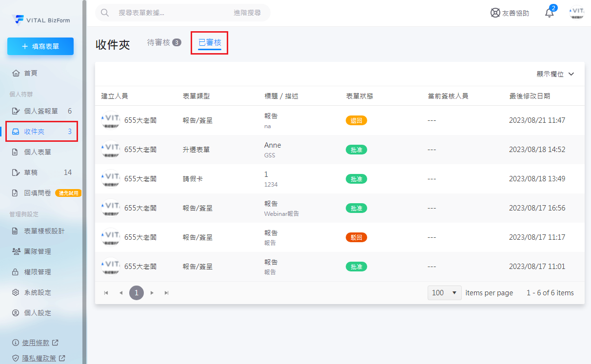Viewport: 591px width, 364px height.
Task: Click the 填寫表單 button
Action: [x=40, y=46]
